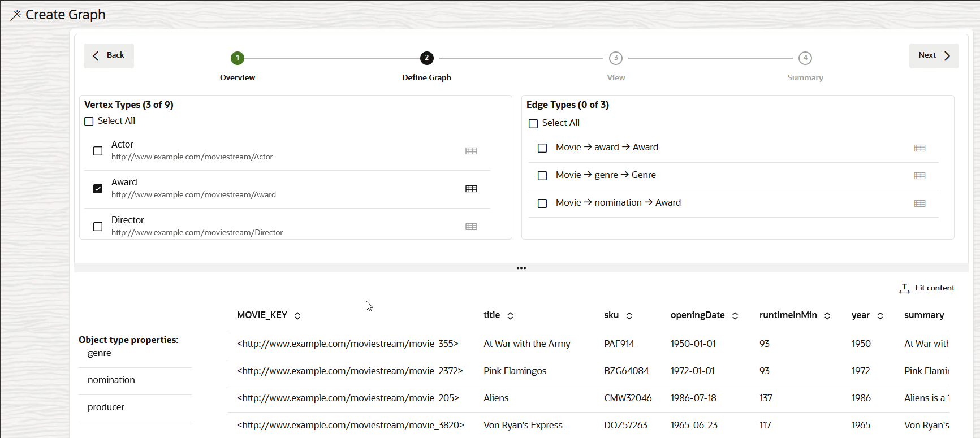Click the Actor URL text
This screenshot has width=980, height=438.
(192, 157)
